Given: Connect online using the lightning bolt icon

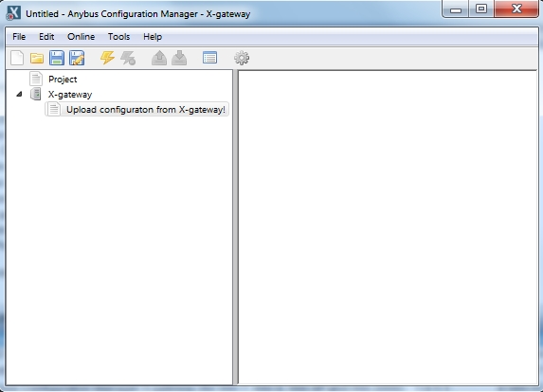Looking at the screenshot, I should pyautogui.click(x=107, y=58).
